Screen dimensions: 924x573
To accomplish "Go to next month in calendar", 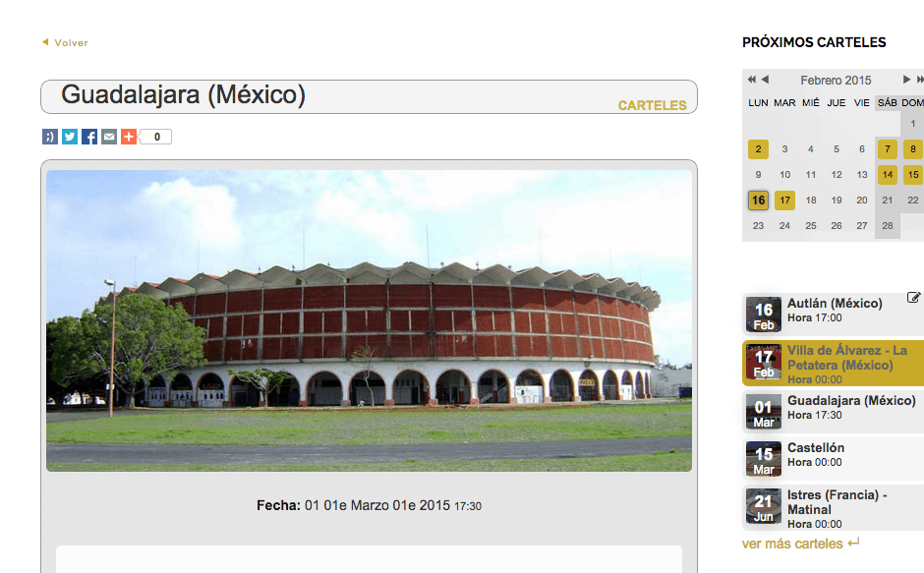I will click(x=907, y=79).
